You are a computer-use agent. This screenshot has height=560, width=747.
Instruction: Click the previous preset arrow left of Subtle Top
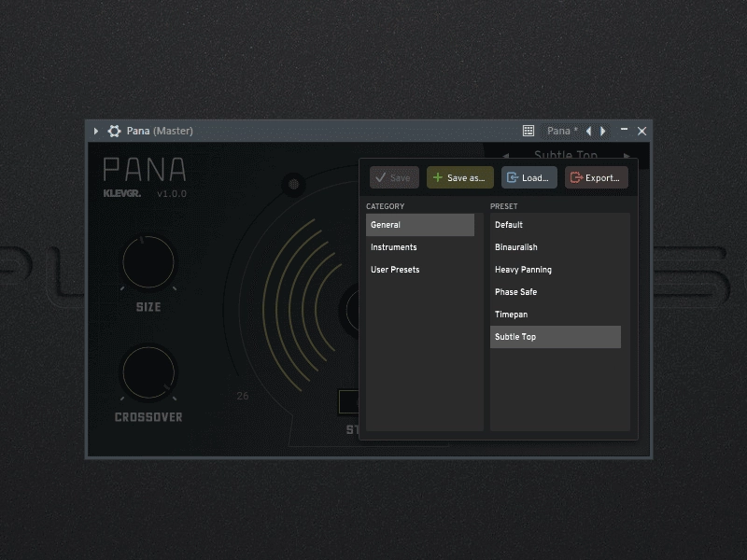click(505, 156)
